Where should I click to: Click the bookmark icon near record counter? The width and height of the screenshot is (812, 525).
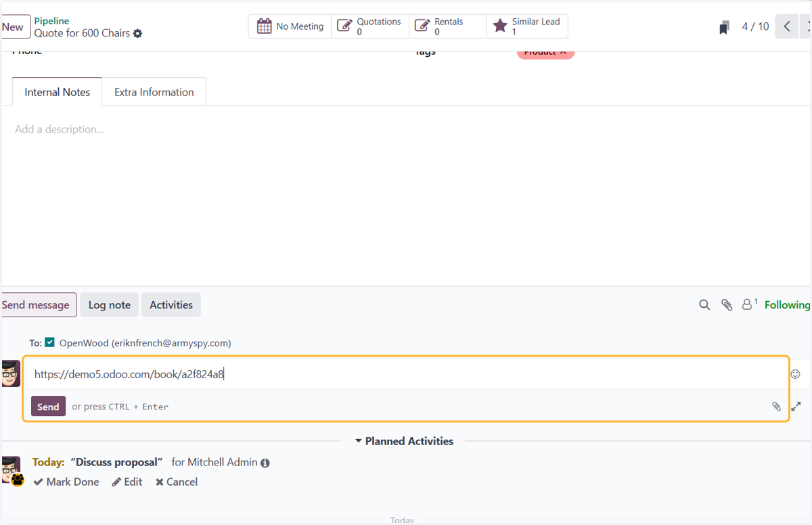coord(724,27)
